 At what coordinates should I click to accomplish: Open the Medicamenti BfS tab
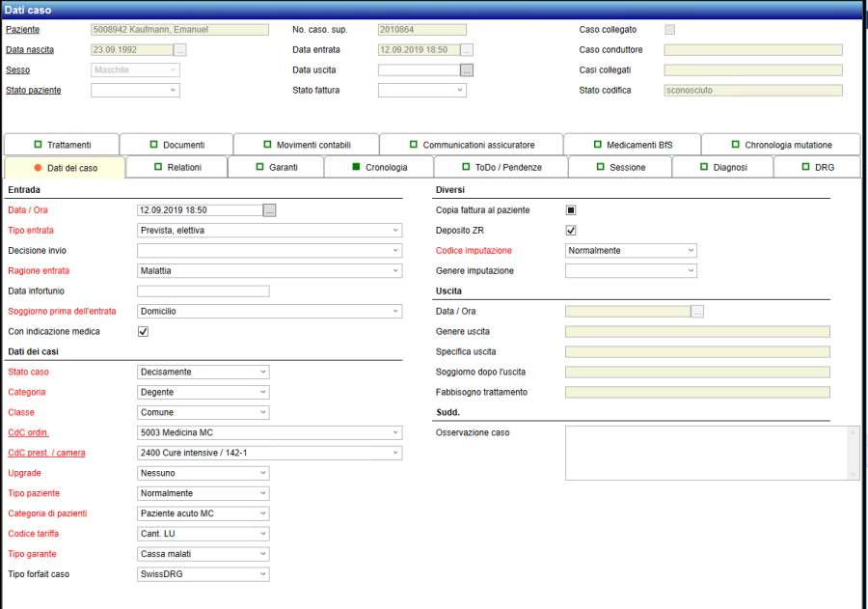tap(632, 145)
